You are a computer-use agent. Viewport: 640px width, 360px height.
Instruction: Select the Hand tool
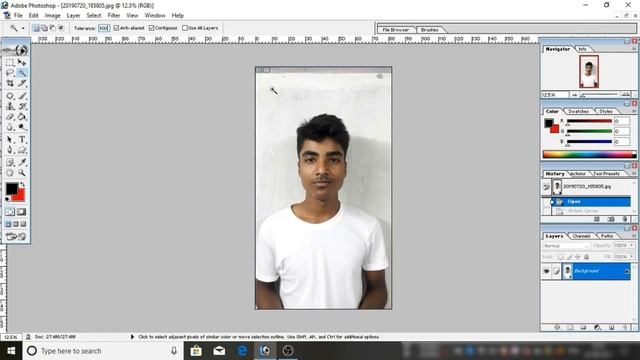(10, 173)
